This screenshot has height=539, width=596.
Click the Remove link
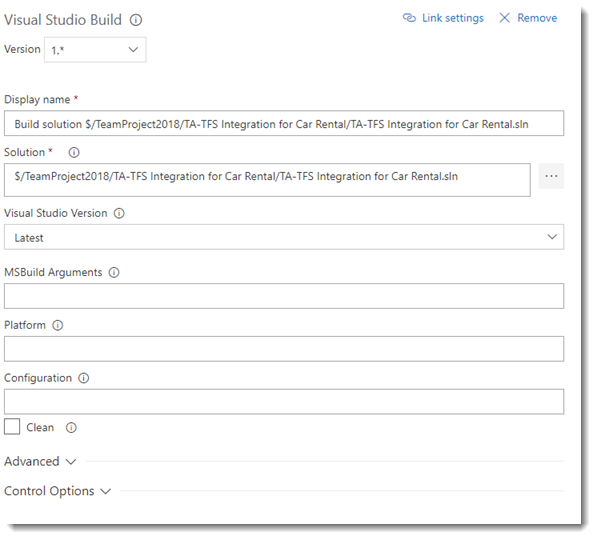(x=537, y=18)
